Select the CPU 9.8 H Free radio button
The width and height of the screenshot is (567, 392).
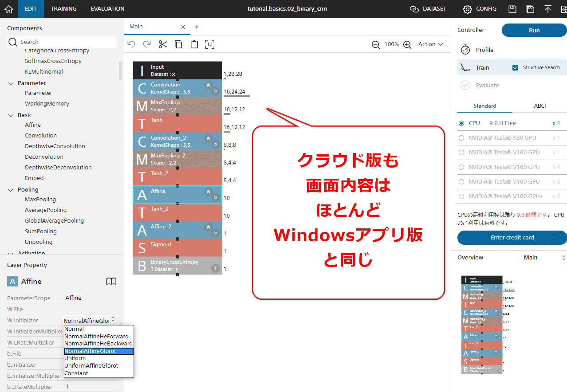461,123
